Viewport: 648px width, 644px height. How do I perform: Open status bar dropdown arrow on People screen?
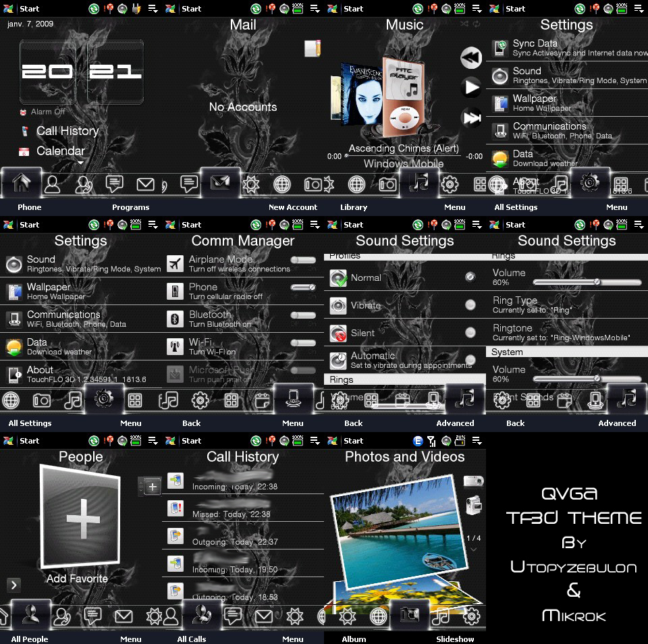[153, 441]
